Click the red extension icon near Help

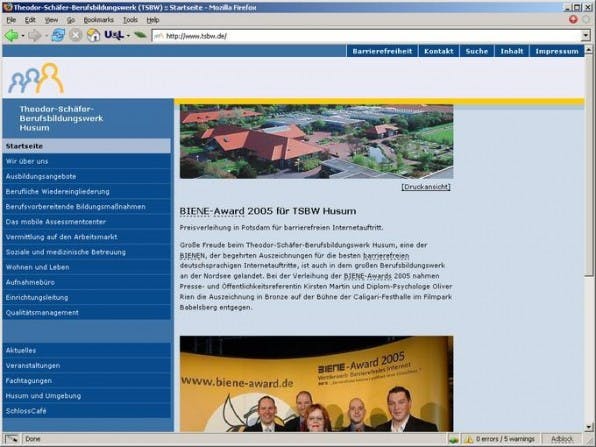click(x=573, y=19)
